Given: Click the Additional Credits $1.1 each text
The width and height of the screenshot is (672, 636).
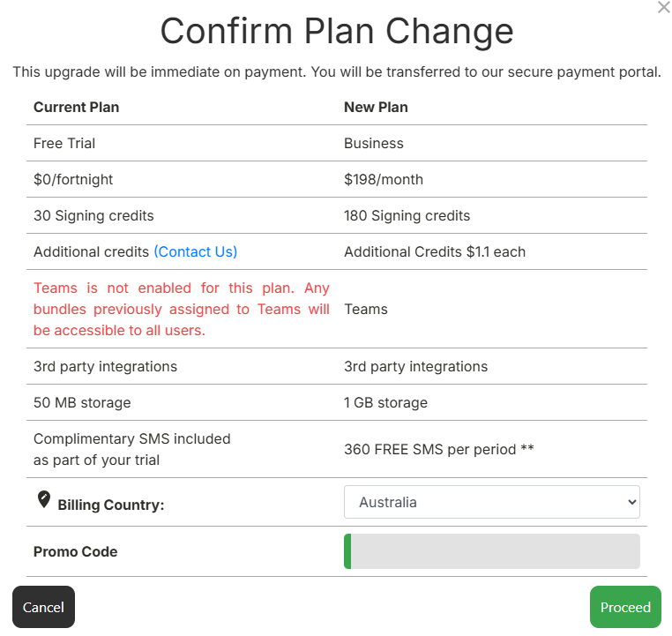Looking at the screenshot, I should 434,251.
